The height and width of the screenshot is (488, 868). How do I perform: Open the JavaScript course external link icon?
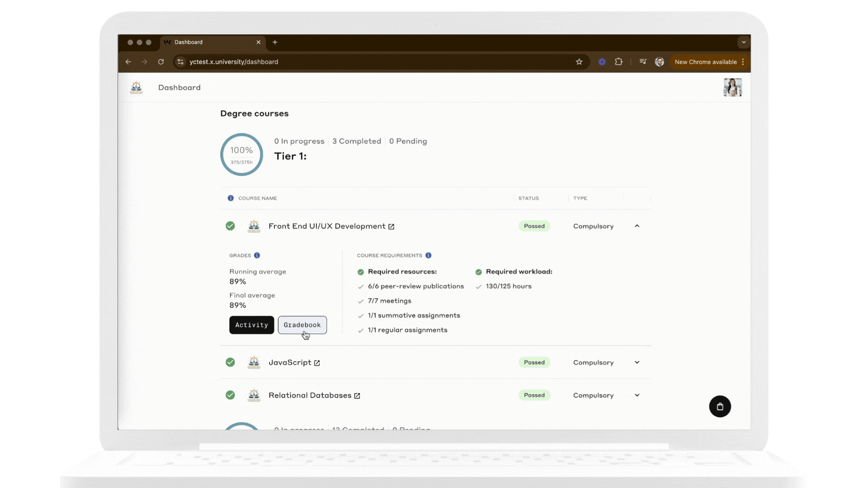(x=318, y=362)
